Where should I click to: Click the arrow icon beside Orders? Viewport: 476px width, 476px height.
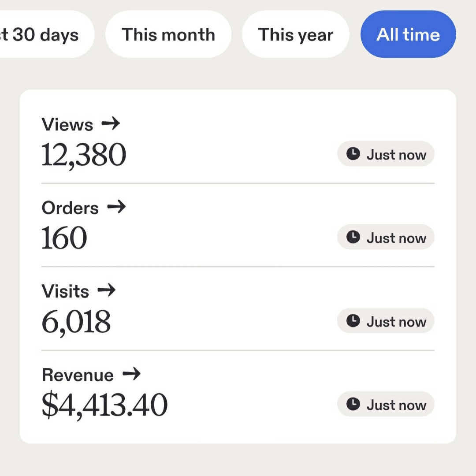pos(116,207)
